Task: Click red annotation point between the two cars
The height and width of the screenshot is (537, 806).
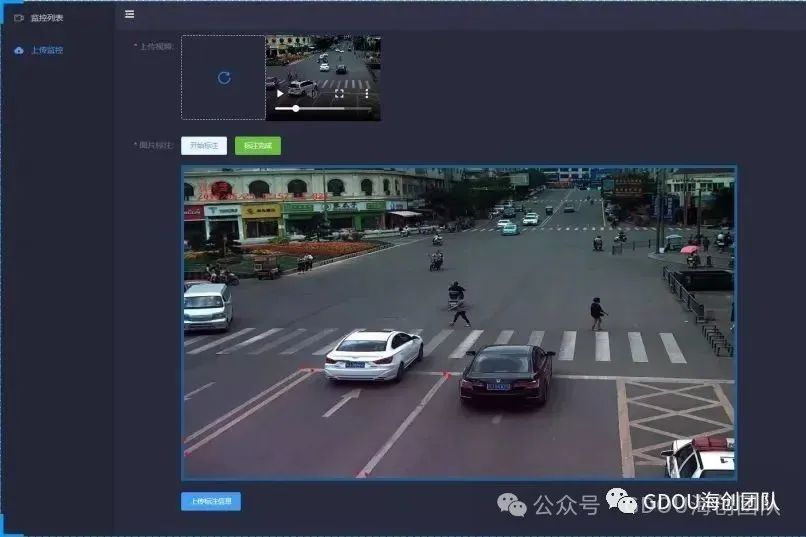Action: [446, 374]
